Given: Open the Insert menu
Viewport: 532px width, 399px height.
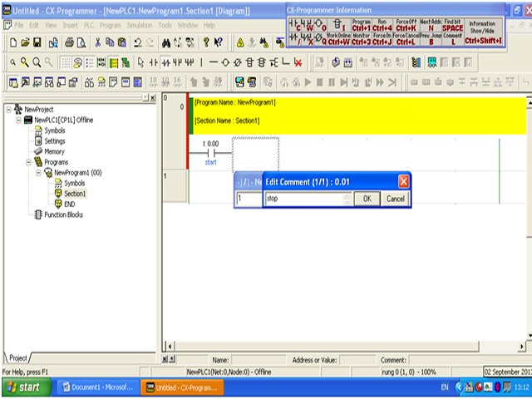Looking at the screenshot, I should [x=70, y=26].
